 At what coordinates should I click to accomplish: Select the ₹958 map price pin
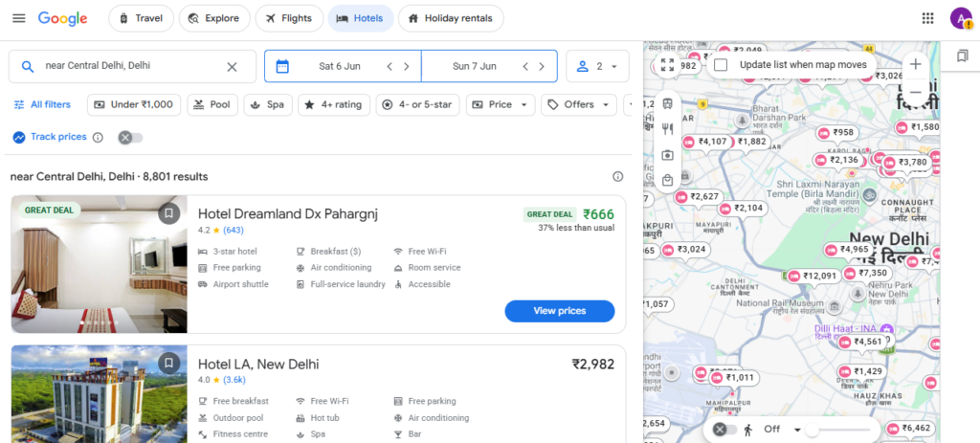[836, 132]
